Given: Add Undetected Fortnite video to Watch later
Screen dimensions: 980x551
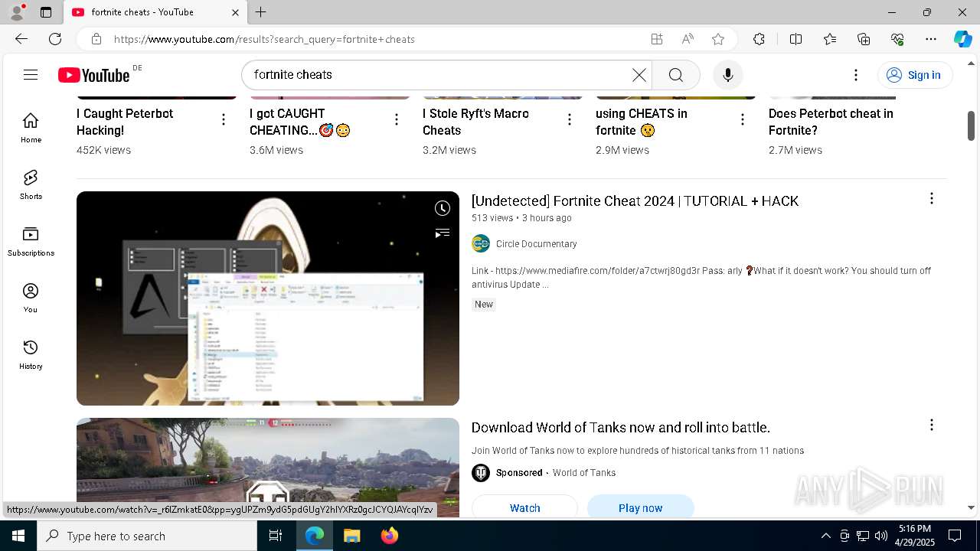Looking at the screenshot, I should (443, 208).
